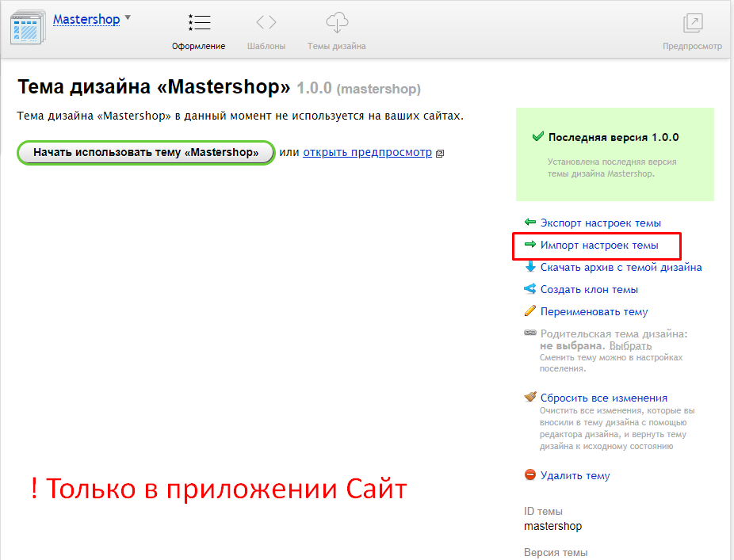734x560 pixels.
Task: Click the Выбрать parent theme link
Action: coord(630,346)
